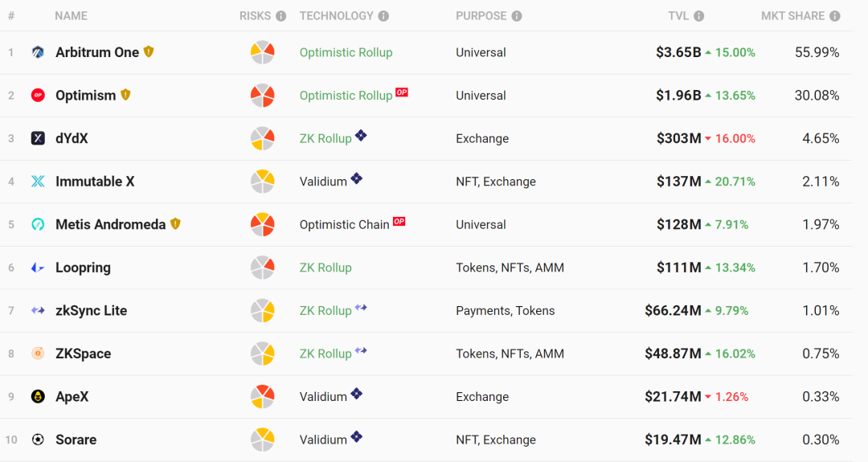This screenshot has width=868, height=462.
Task: Sort by the TVL column header
Action: click(678, 16)
